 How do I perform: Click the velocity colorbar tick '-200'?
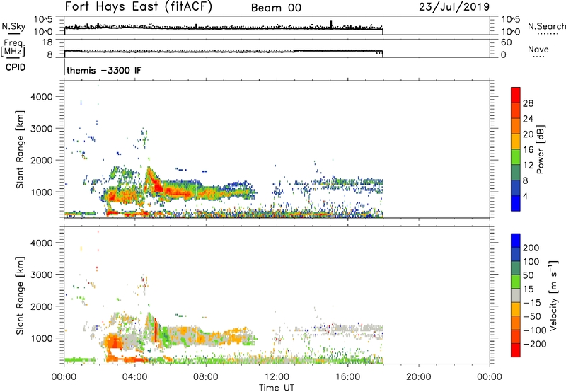tap(535, 344)
